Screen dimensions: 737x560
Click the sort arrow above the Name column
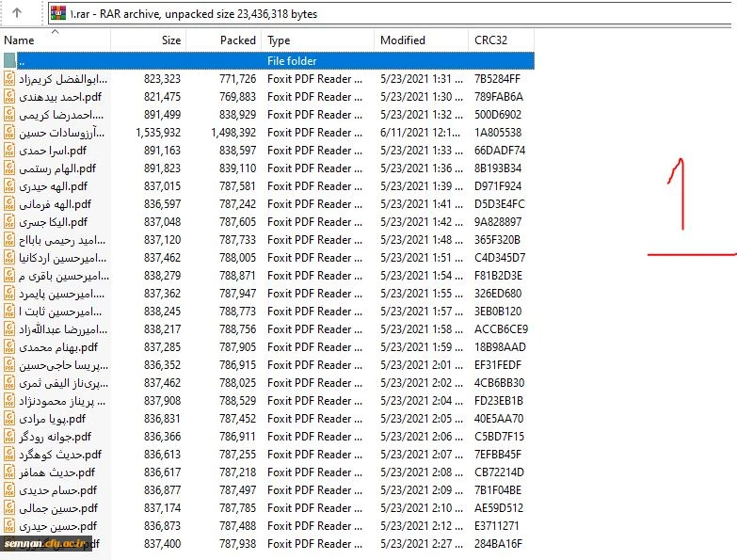pyautogui.click(x=55, y=31)
